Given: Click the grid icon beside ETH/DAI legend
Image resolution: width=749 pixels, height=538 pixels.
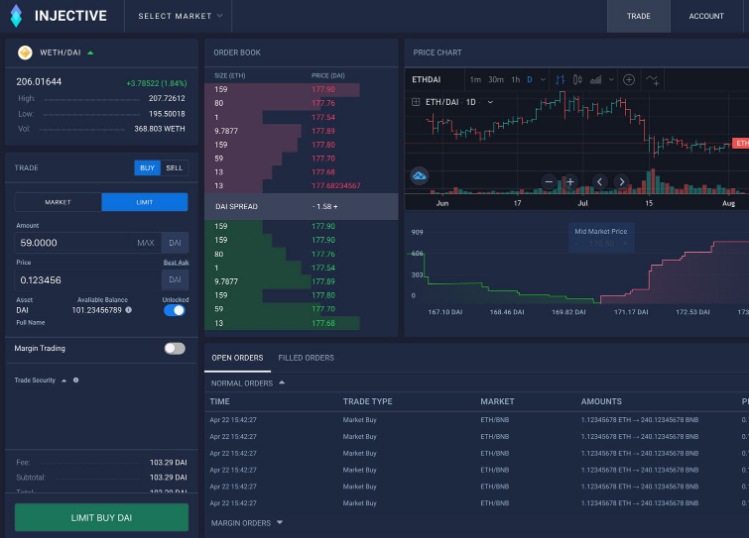Looking at the screenshot, I should [x=416, y=102].
